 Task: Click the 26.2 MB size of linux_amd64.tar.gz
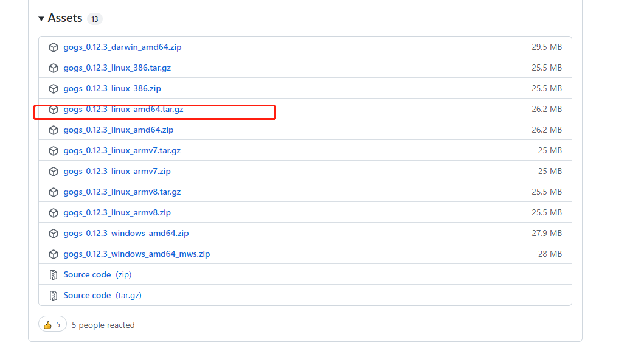[x=547, y=109]
